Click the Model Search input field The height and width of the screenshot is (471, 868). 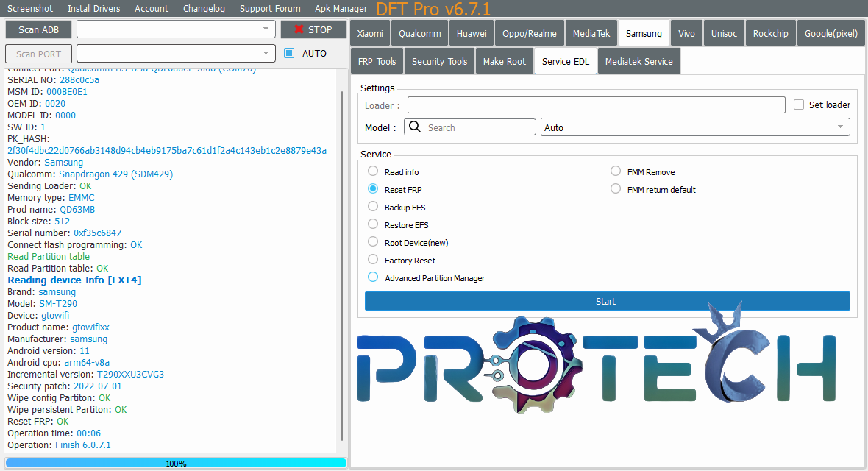click(x=470, y=127)
